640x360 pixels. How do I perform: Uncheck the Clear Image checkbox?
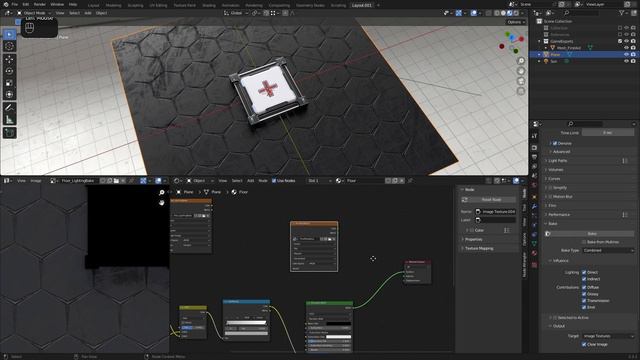[584, 344]
